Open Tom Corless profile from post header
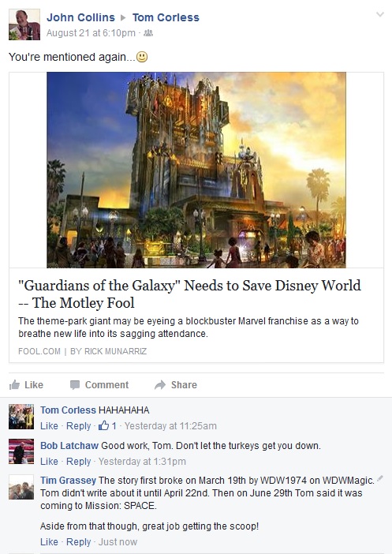This screenshot has height=554, width=392. [x=166, y=17]
